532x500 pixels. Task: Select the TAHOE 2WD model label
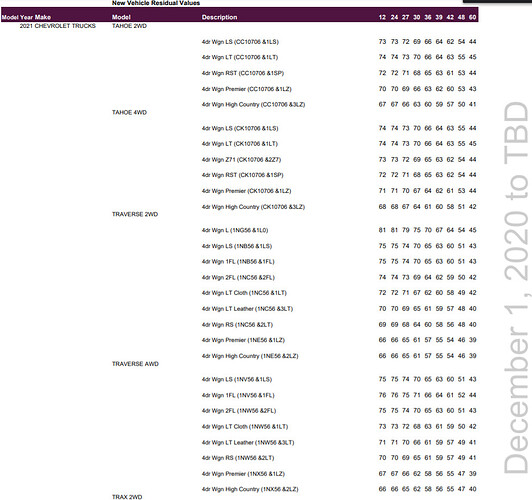coord(129,26)
